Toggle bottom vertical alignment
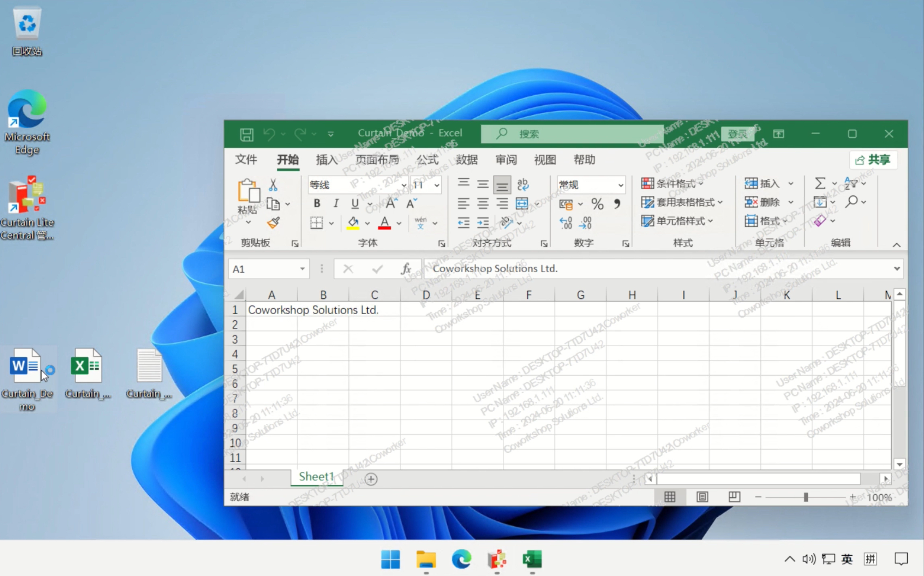 [502, 185]
